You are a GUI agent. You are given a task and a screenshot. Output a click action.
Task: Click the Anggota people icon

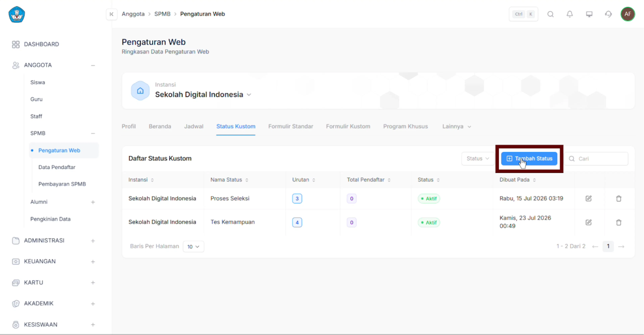tap(15, 65)
